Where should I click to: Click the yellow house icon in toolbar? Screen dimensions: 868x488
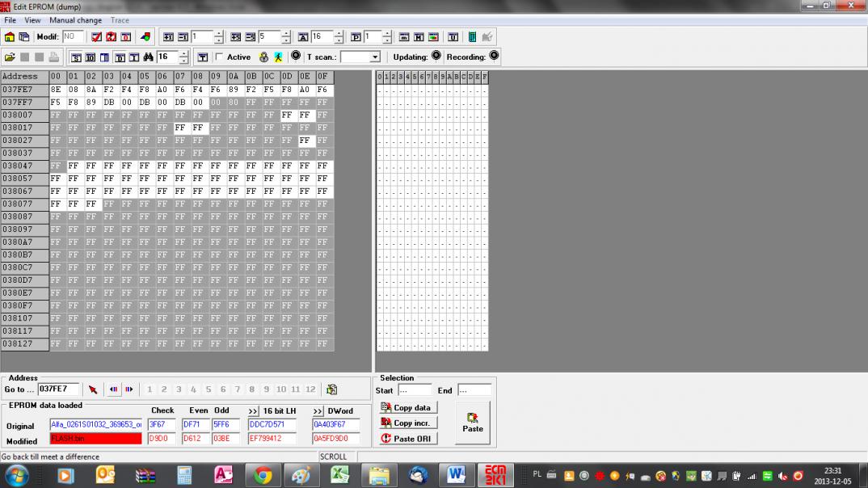pos(10,37)
